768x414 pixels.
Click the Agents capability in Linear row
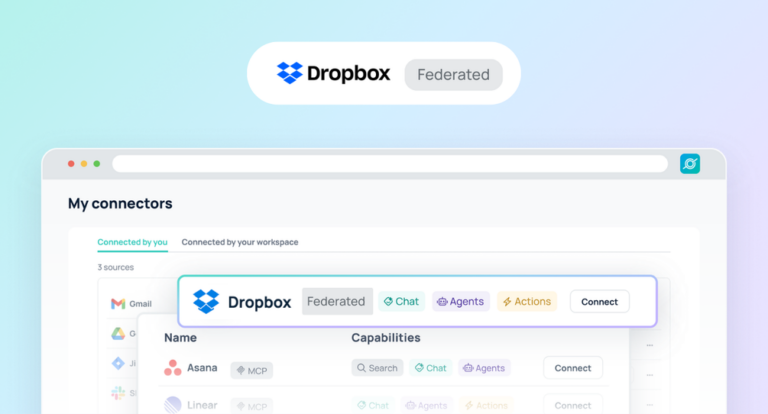click(x=427, y=405)
